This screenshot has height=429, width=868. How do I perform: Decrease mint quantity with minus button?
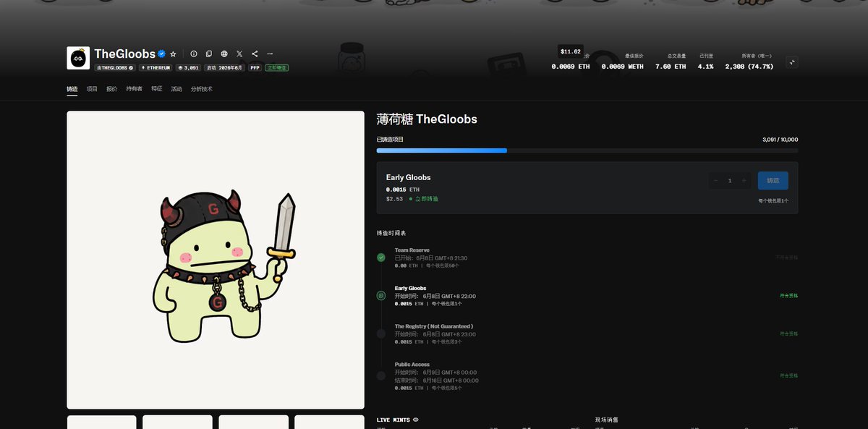point(715,181)
